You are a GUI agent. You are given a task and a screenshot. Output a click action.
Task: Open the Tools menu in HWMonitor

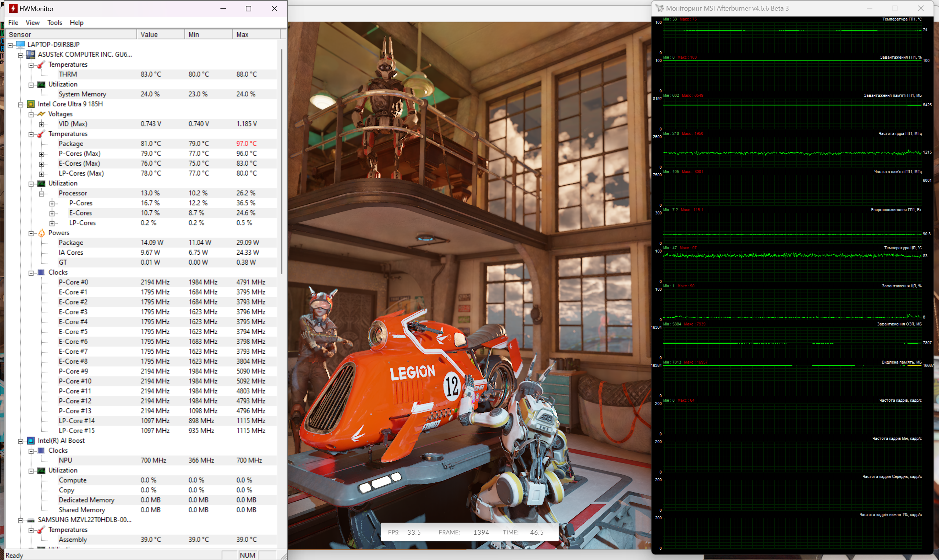coord(55,23)
